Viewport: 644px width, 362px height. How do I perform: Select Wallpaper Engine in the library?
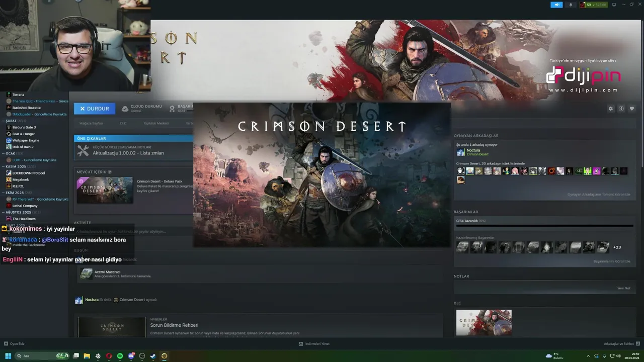pos(26,140)
